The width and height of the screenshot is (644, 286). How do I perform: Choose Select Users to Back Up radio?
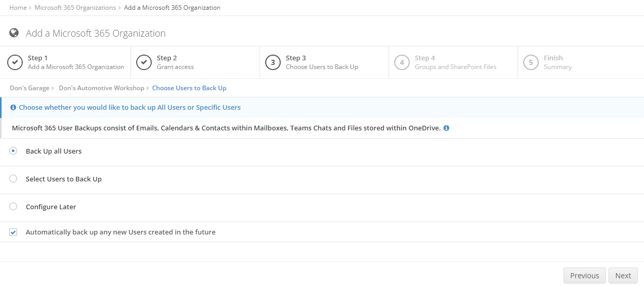click(x=13, y=179)
